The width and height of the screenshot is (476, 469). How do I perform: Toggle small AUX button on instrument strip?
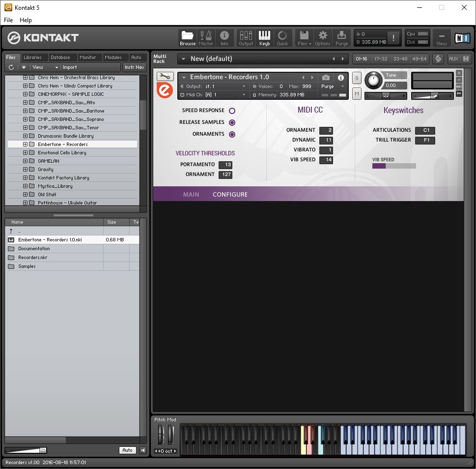[x=459, y=87]
